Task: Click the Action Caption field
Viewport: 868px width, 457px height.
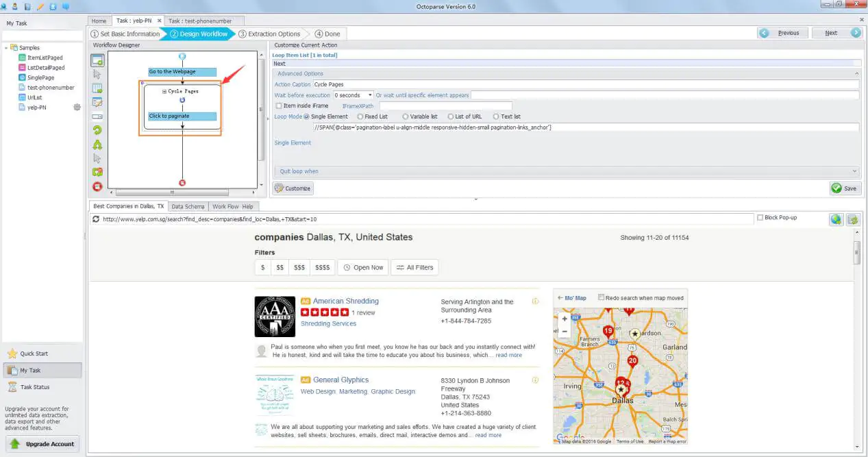Action: pos(585,85)
